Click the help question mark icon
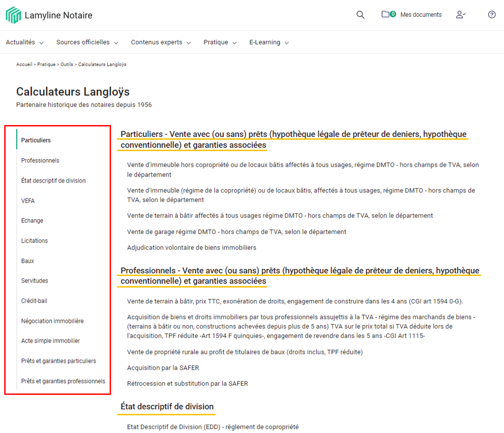The height and width of the screenshot is (433, 504). point(492,15)
